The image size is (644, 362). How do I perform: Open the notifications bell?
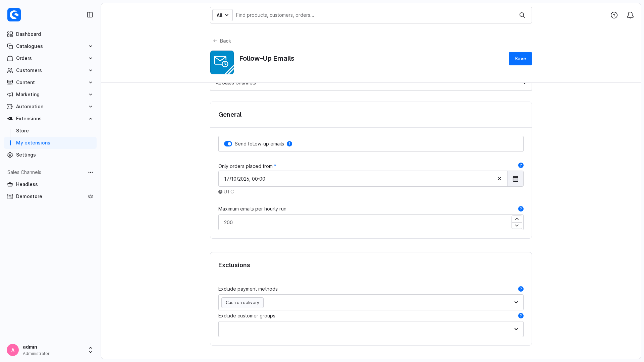(x=630, y=15)
